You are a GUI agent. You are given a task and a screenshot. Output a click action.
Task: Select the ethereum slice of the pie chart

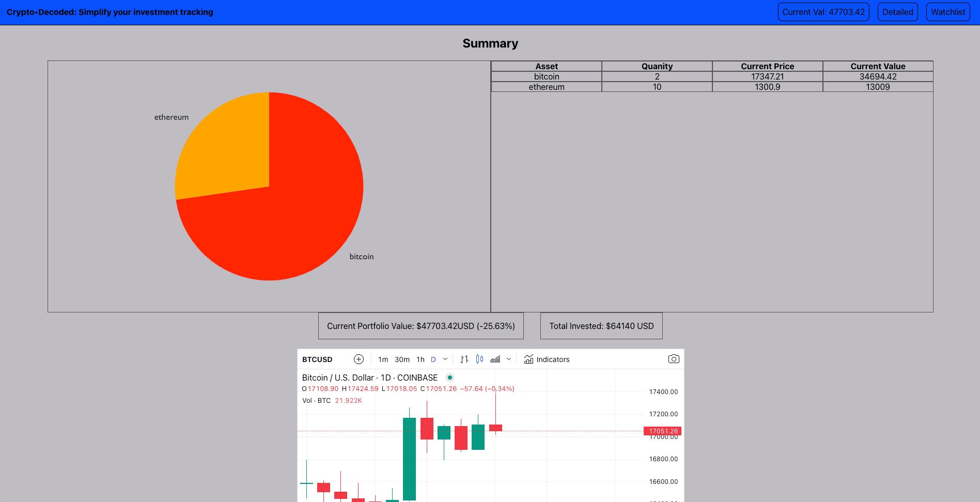pyautogui.click(x=222, y=139)
